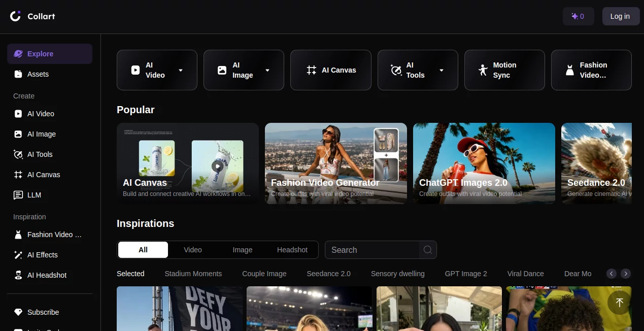The width and height of the screenshot is (644, 331).
Task: Click the Assets sidebar label
Action: pyautogui.click(x=38, y=74)
